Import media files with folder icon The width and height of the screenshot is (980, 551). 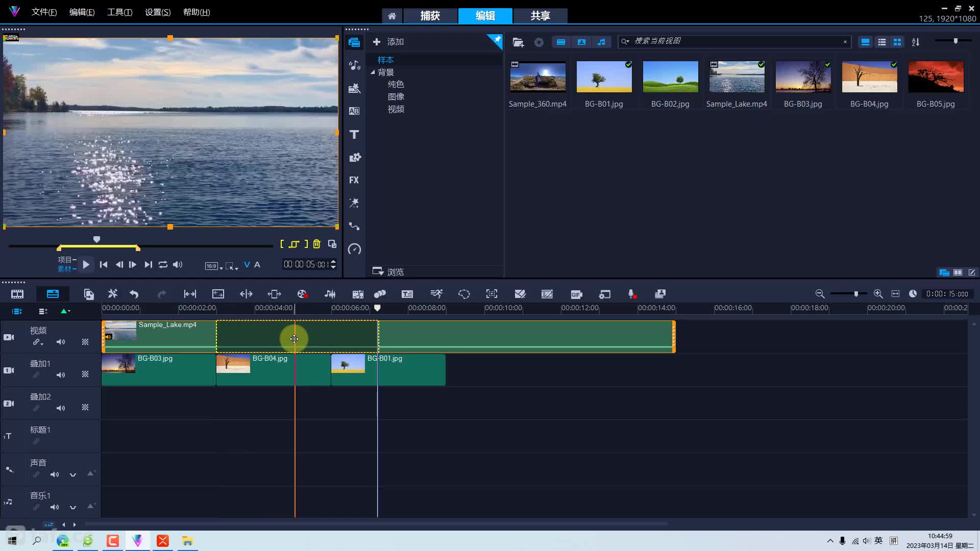(x=518, y=42)
